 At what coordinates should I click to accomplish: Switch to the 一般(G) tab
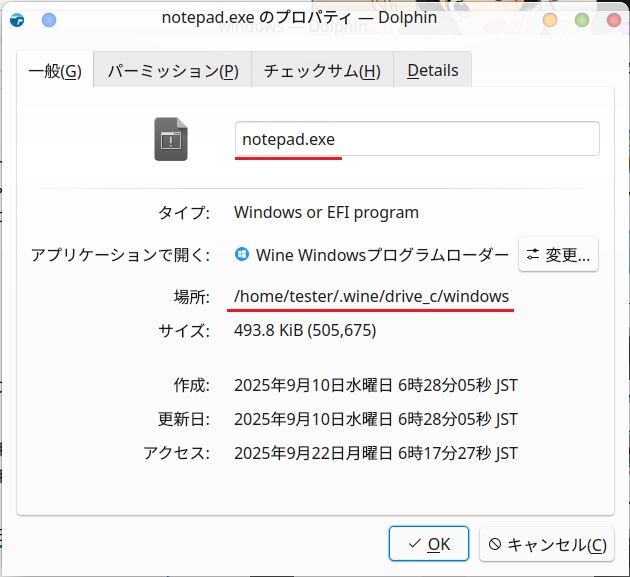pos(55,70)
